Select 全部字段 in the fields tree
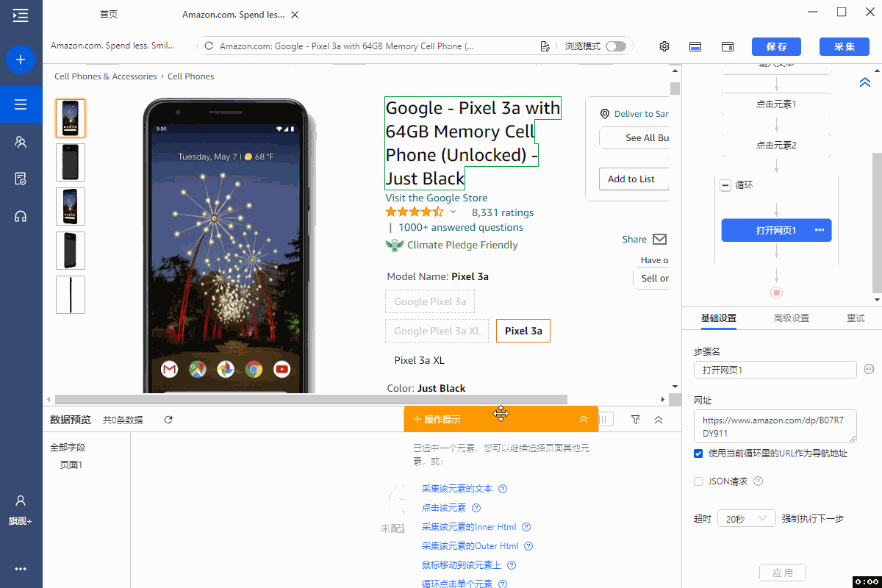 pyautogui.click(x=68, y=448)
